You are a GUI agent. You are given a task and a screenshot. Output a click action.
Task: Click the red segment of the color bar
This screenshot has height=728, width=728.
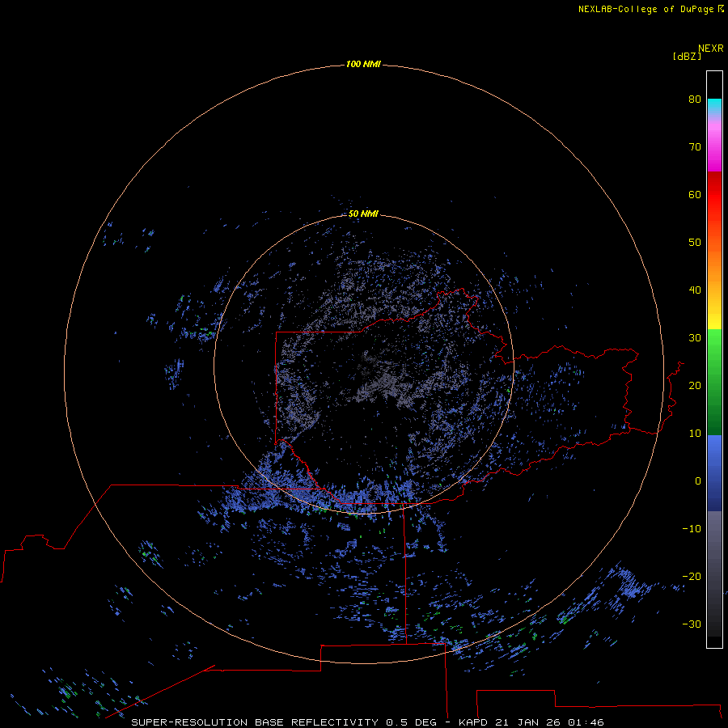pyautogui.click(x=714, y=195)
